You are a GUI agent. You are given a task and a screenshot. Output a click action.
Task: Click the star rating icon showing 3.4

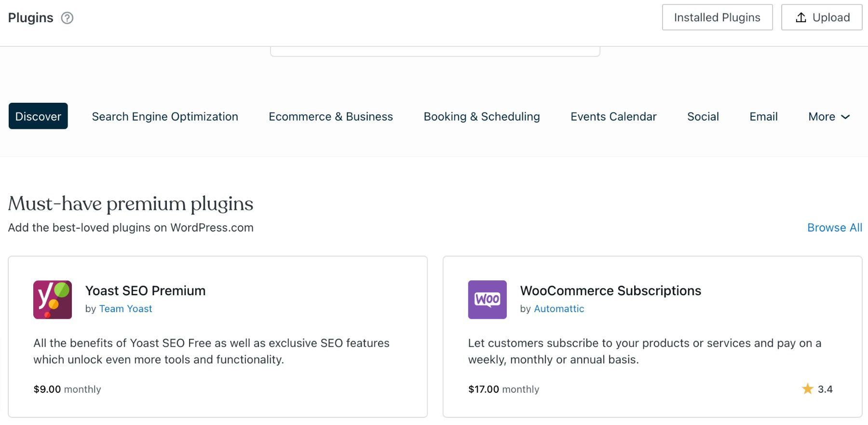(807, 389)
